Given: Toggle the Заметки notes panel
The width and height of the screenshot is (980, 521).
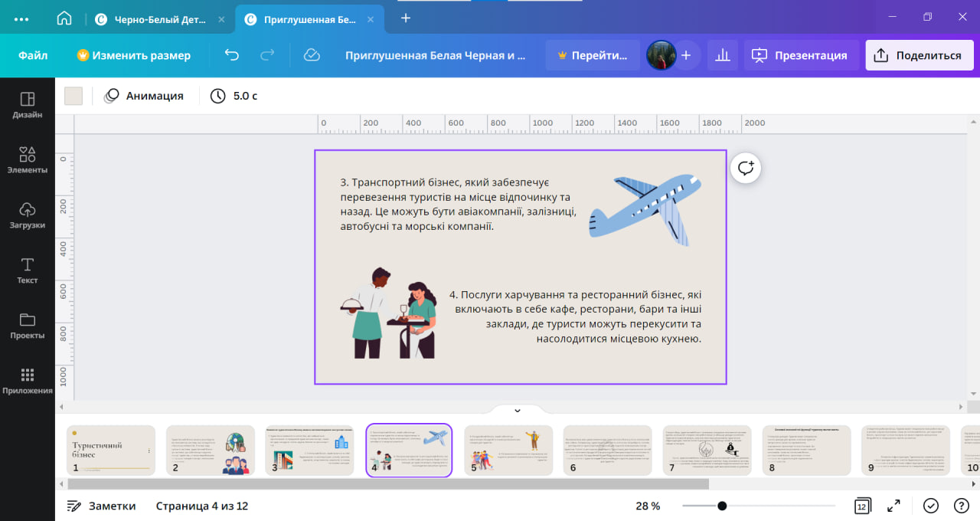Looking at the screenshot, I should click(x=101, y=506).
